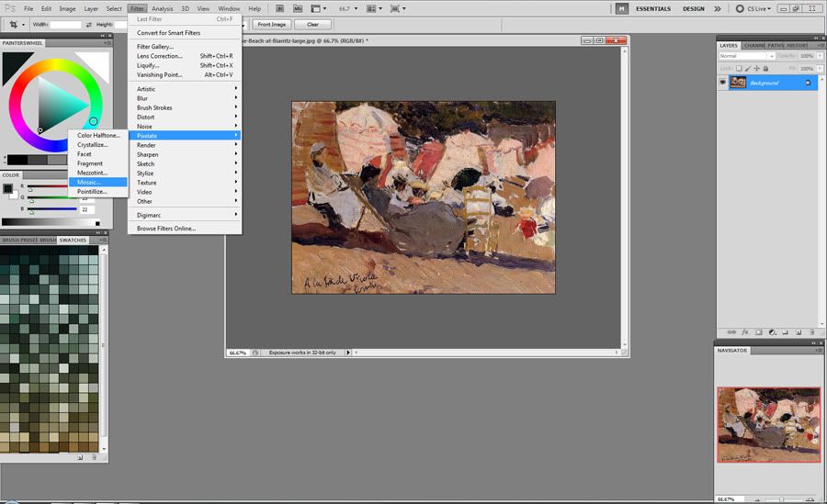This screenshot has width=827, height=504.
Task: Click the Background layer thumbnail
Action: pos(738,83)
